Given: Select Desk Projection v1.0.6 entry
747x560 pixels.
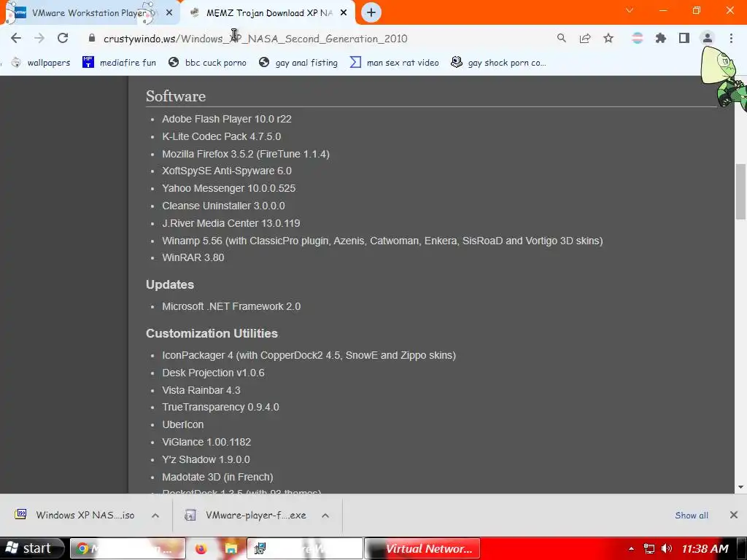Looking at the screenshot, I should (214, 373).
